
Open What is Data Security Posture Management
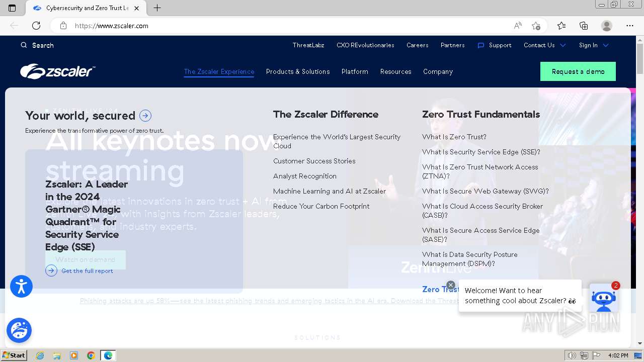click(470, 259)
